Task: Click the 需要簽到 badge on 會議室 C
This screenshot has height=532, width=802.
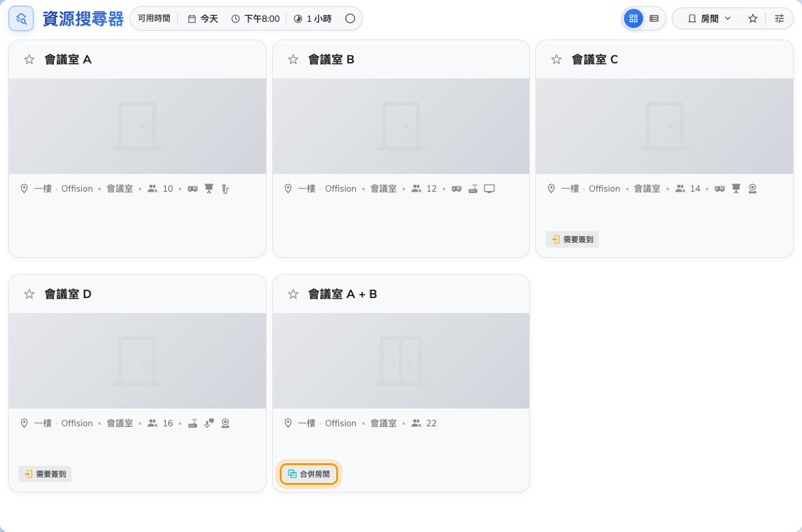Action: pyautogui.click(x=572, y=239)
